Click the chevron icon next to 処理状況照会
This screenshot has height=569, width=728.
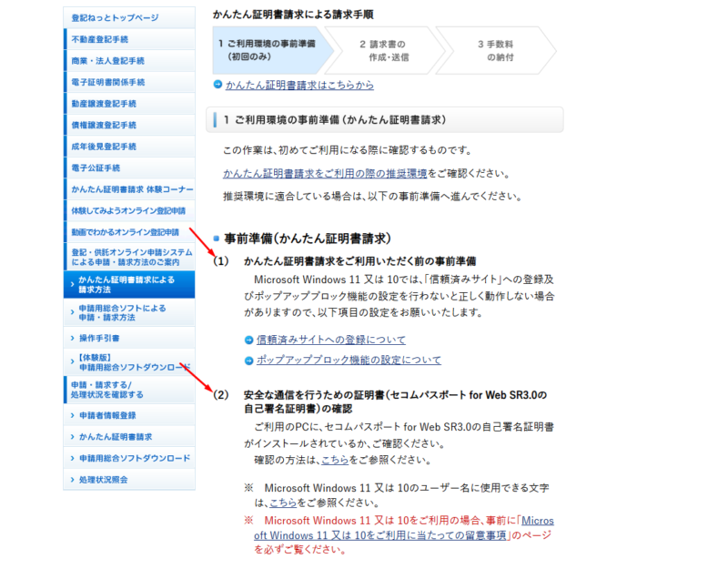pos(73,479)
